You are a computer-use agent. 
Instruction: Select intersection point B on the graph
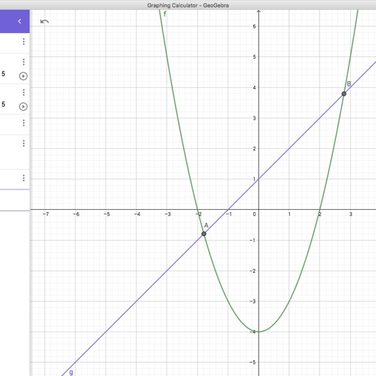344,94
